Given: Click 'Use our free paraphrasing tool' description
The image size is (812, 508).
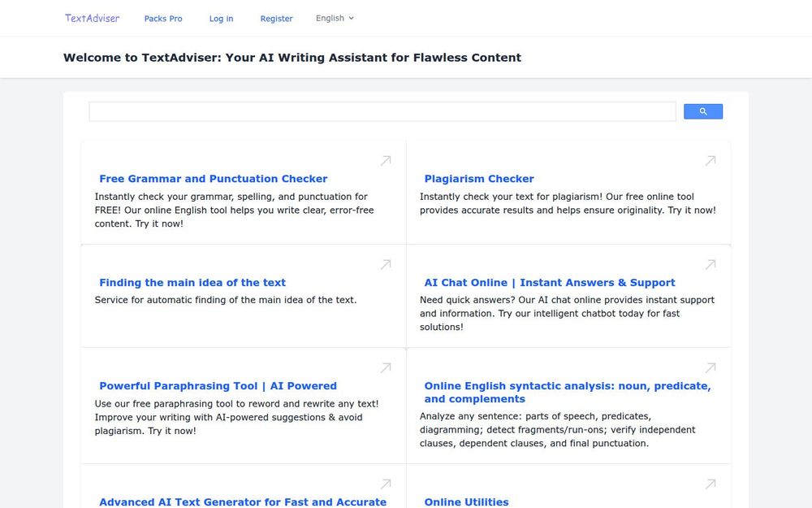Looking at the screenshot, I should [x=236, y=417].
